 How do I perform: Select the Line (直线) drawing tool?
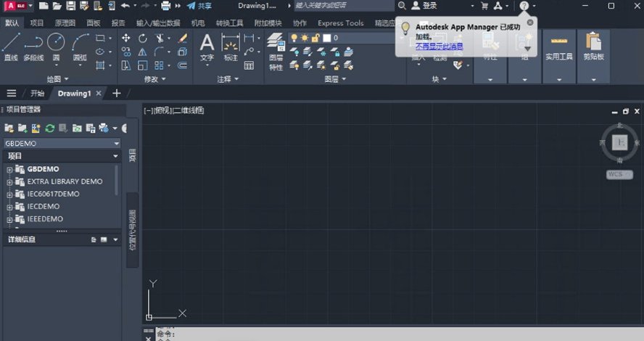coord(11,47)
